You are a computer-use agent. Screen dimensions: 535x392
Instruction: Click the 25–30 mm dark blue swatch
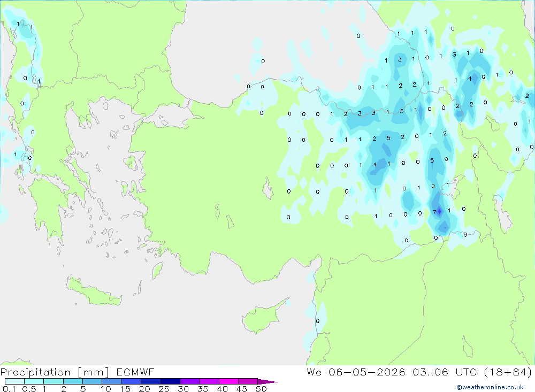coord(170,381)
